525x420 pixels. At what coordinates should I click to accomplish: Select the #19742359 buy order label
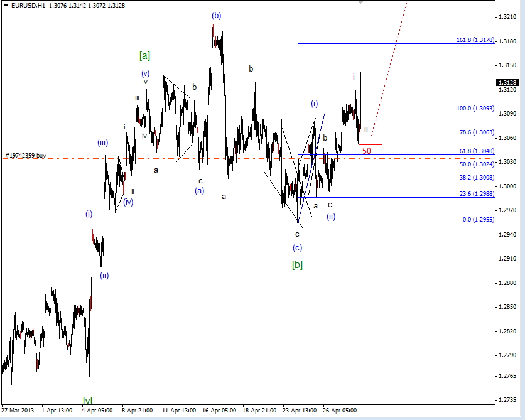coord(26,156)
